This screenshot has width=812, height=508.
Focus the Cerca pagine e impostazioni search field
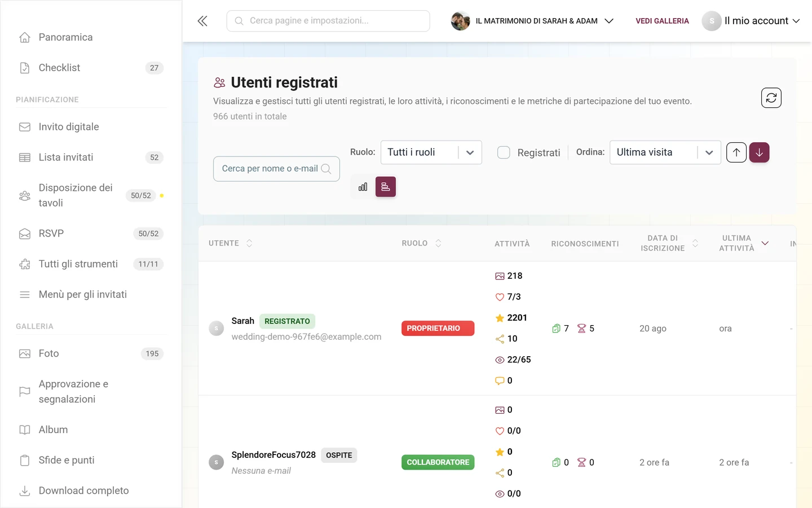[x=328, y=21]
